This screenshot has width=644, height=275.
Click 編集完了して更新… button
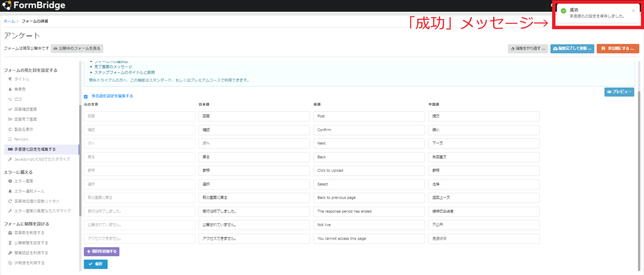(x=572, y=49)
